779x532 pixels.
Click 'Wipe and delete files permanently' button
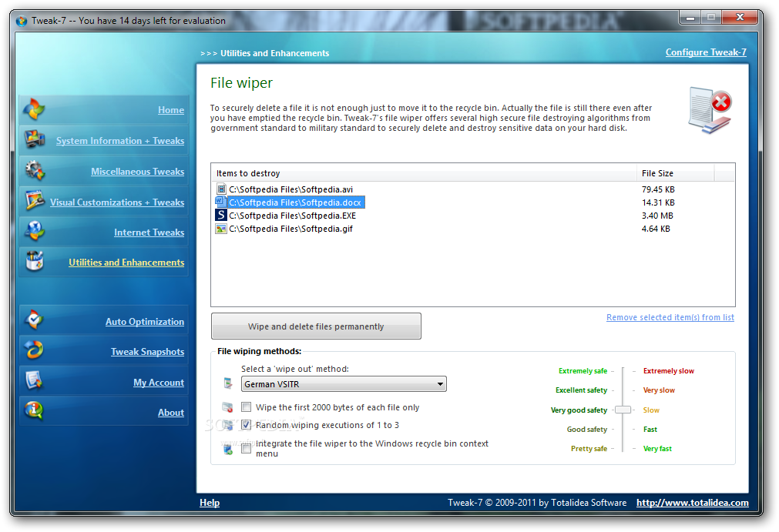(316, 326)
